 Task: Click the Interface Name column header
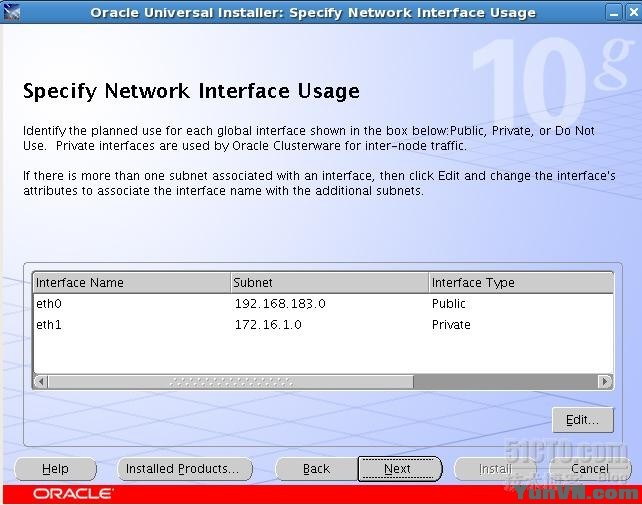pos(132,283)
